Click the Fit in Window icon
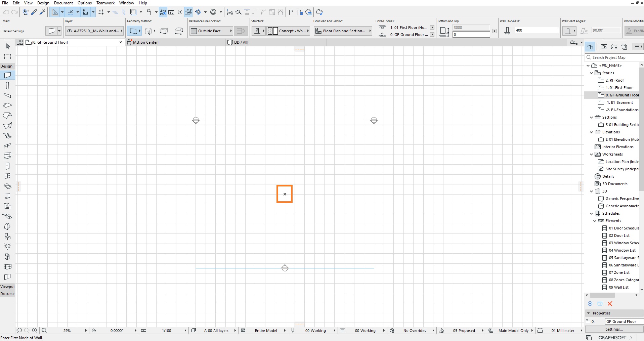 [44, 331]
